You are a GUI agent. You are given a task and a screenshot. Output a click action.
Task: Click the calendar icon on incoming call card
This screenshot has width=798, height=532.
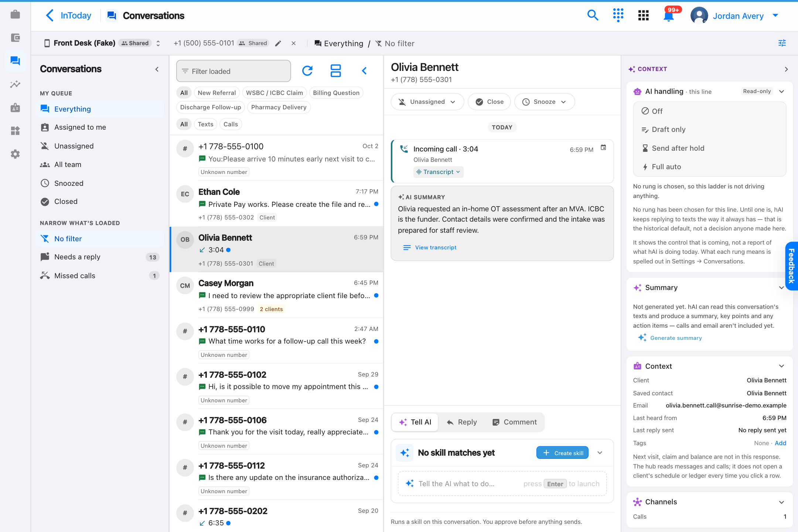pos(603,148)
